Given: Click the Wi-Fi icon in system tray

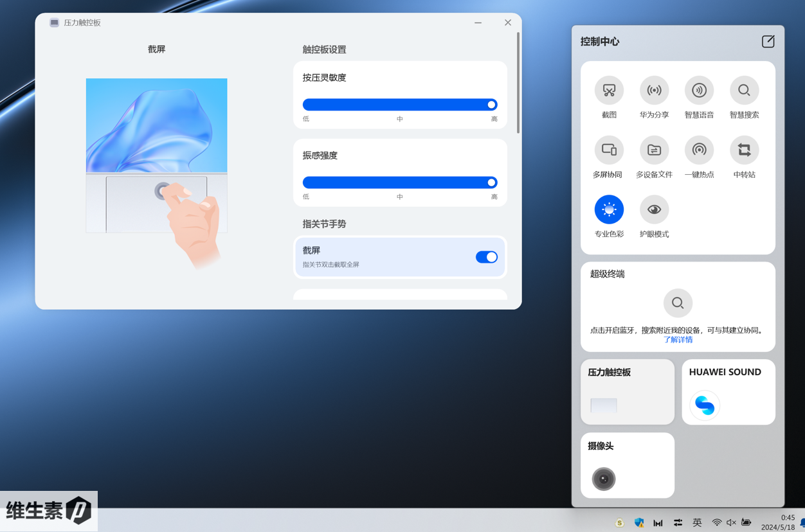Looking at the screenshot, I should (x=716, y=522).
